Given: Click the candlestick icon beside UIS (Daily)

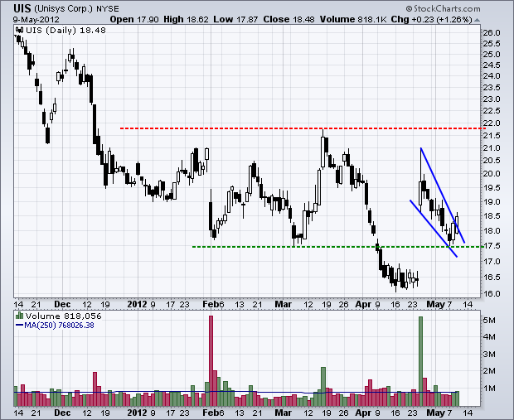Looking at the screenshot, I should pos(19,30).
